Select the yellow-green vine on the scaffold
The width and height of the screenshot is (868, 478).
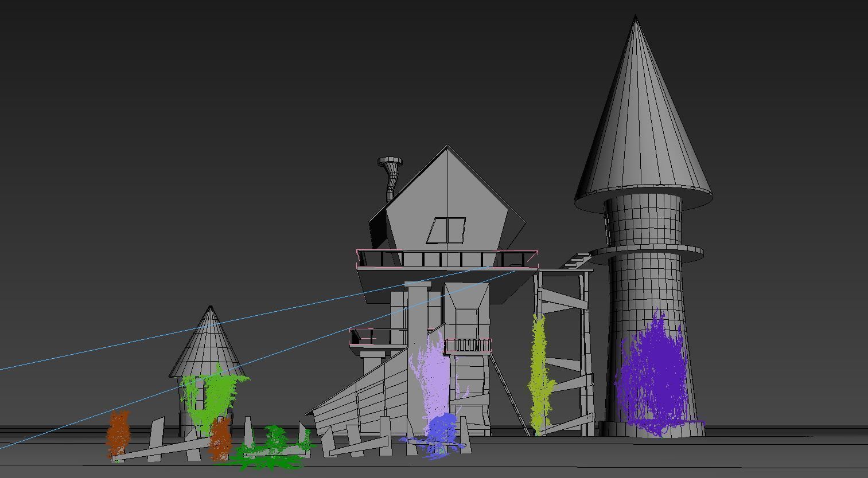click(x=539, y=374)
